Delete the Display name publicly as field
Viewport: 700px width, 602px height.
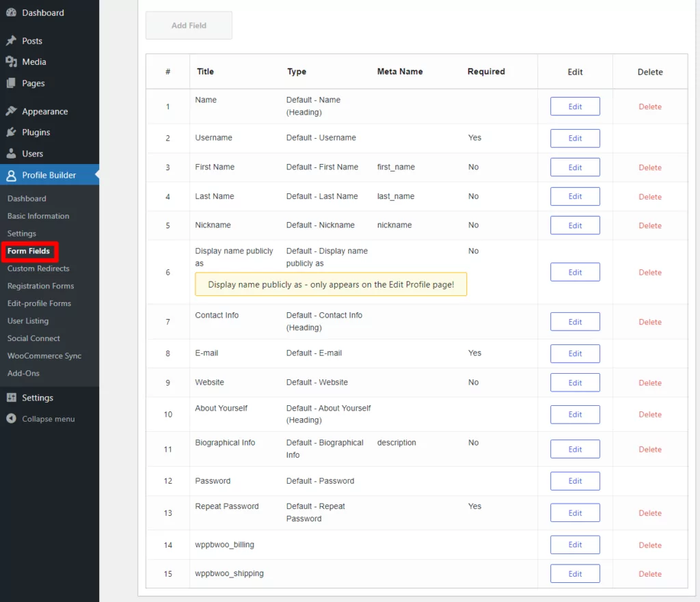[x=650, y=272]
